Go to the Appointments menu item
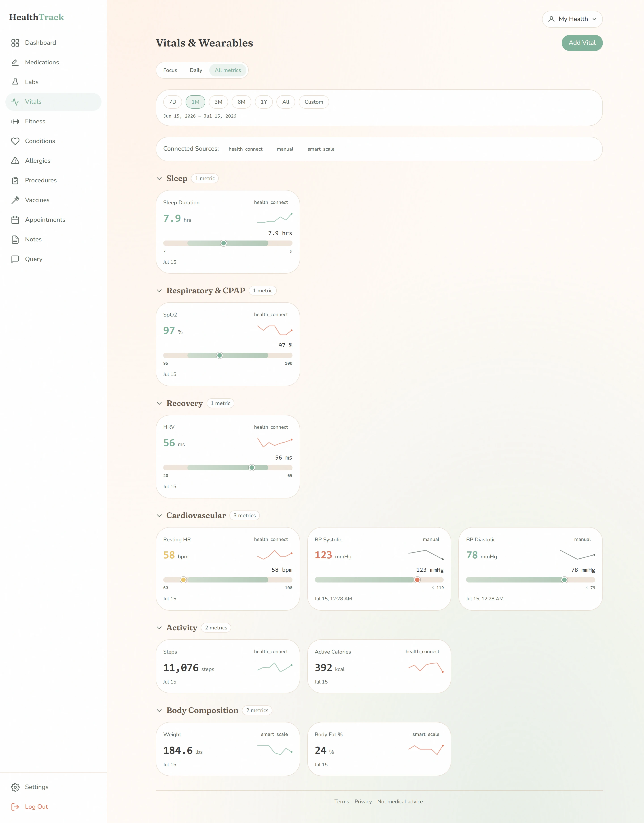 pyautogui.click(x=53, y=220)
